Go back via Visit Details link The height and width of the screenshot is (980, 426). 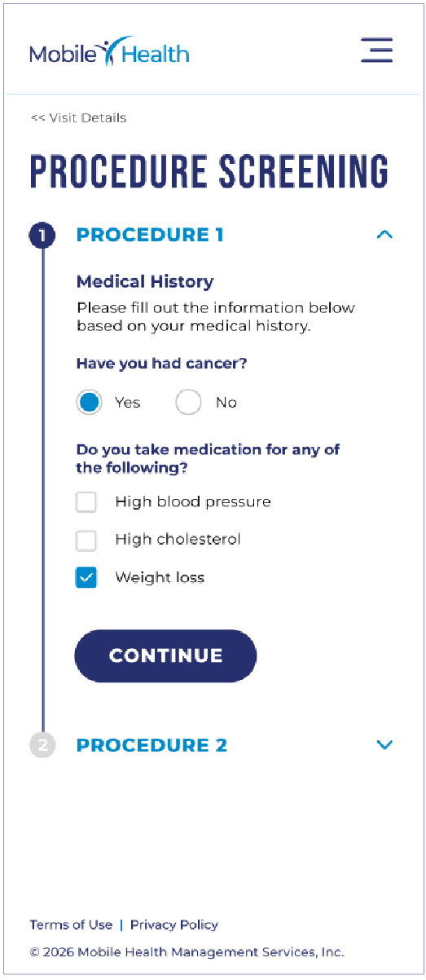(78, 118)
